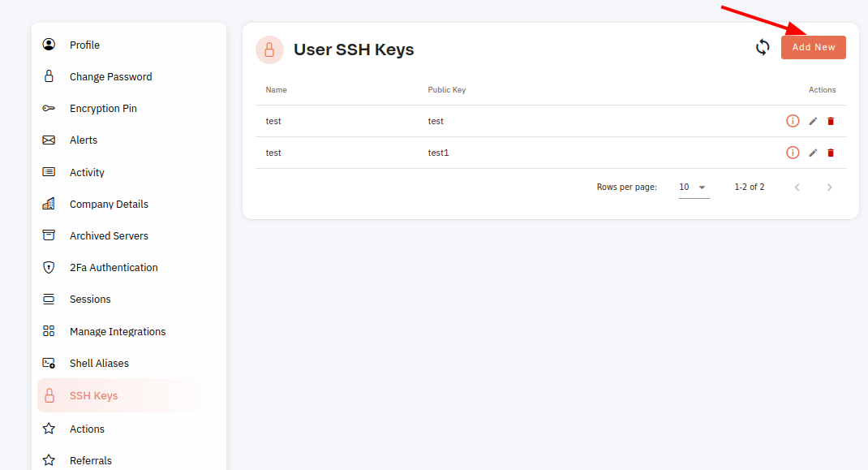Show info for first test key
This screenshot has height=470, width=868.
(793, 121)
